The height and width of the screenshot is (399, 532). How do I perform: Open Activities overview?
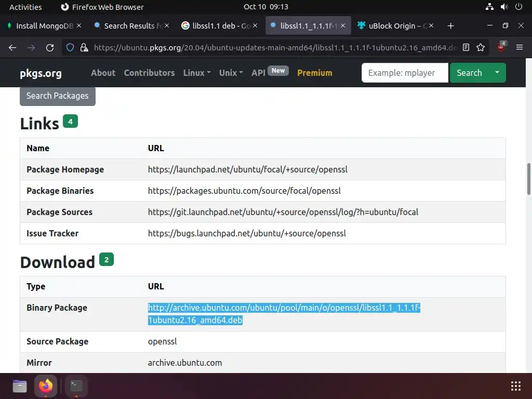coord(25,7)
